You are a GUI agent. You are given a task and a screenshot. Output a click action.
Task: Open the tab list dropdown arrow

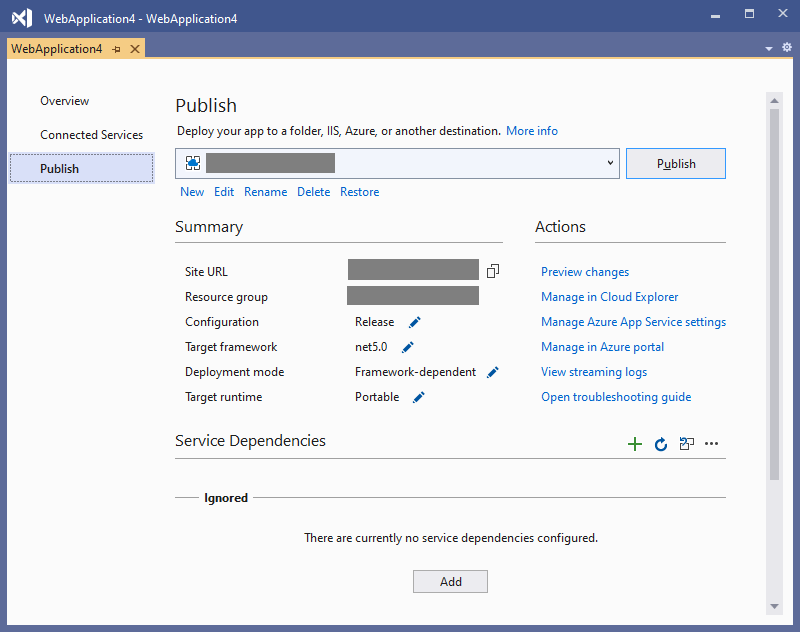769,48
